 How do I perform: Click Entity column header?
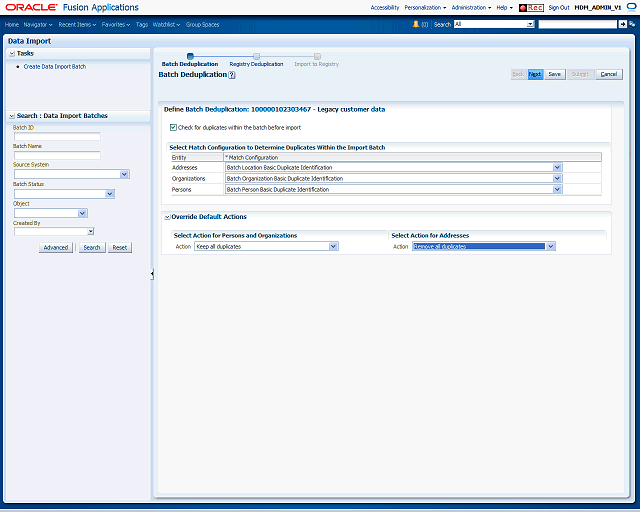click(x=197, y=157)
